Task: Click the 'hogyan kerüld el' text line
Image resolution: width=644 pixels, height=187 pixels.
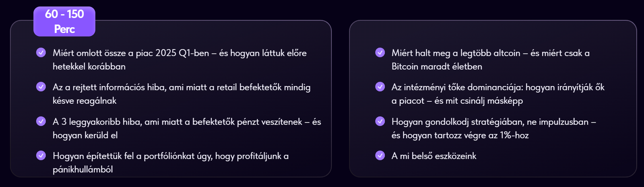Action: 85,135
